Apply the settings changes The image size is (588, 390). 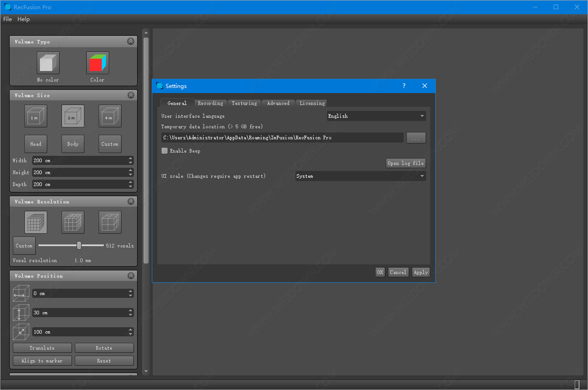pos(421,272)
